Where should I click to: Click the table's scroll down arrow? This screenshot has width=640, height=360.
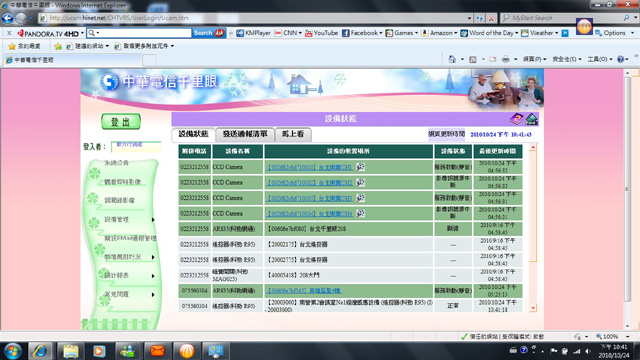[533, 308]
